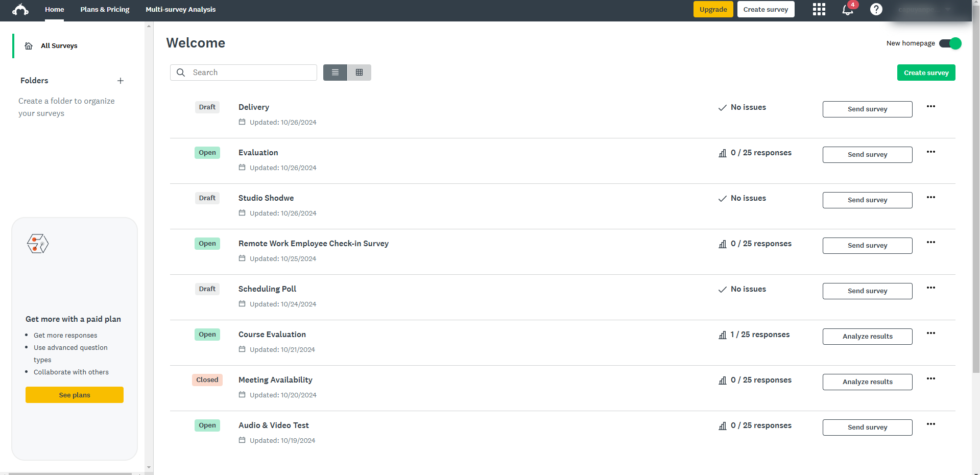
Task: Disable the New homepage toggle
Action: [x=950, y=43]
